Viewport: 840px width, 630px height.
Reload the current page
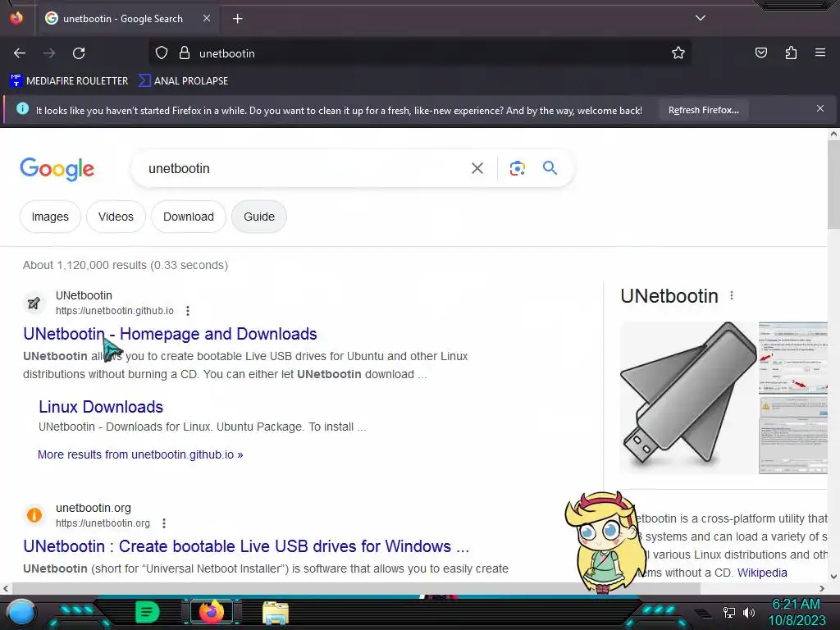(x=79, y=53)
